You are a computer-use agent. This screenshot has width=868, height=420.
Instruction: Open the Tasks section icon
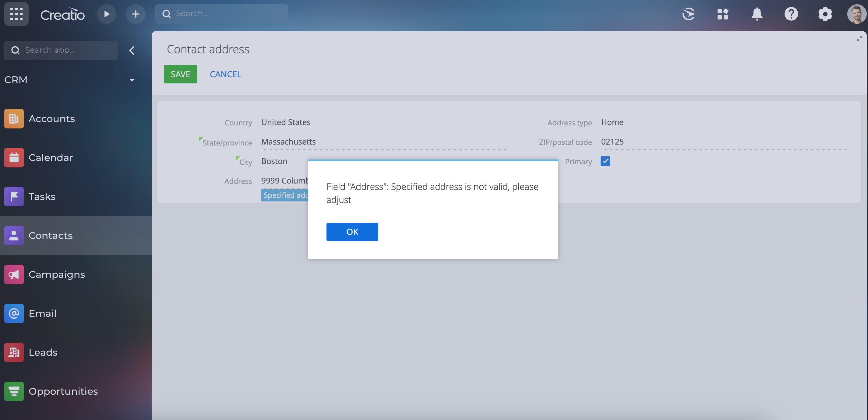pyautogui.click(x=14, y=196)
